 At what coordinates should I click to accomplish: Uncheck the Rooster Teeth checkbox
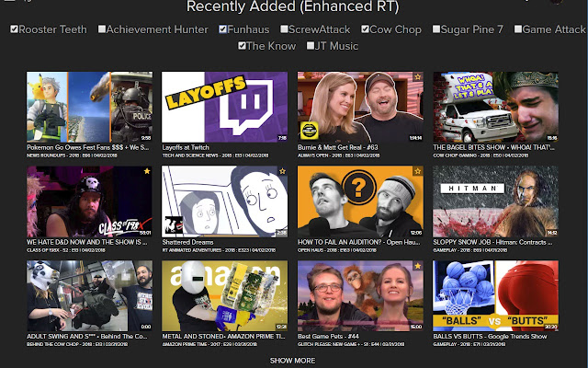click(15, 29)
